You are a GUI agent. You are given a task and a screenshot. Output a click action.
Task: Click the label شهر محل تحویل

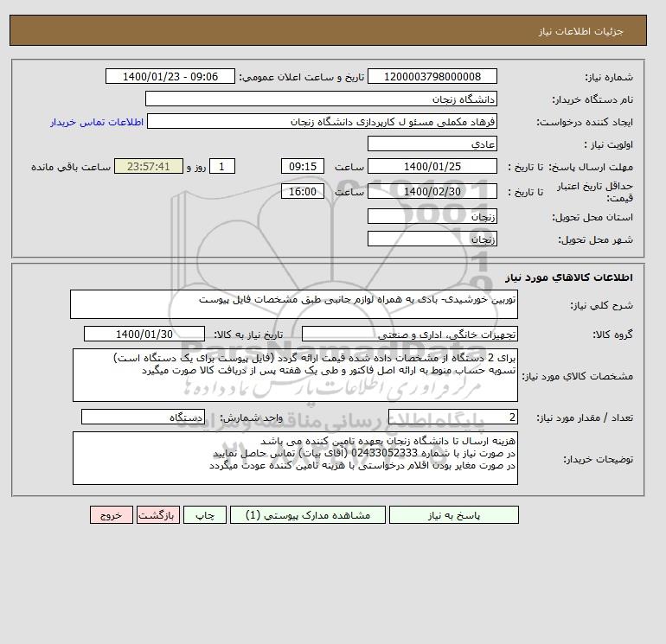pyautogui.click(x=595, y=239)
